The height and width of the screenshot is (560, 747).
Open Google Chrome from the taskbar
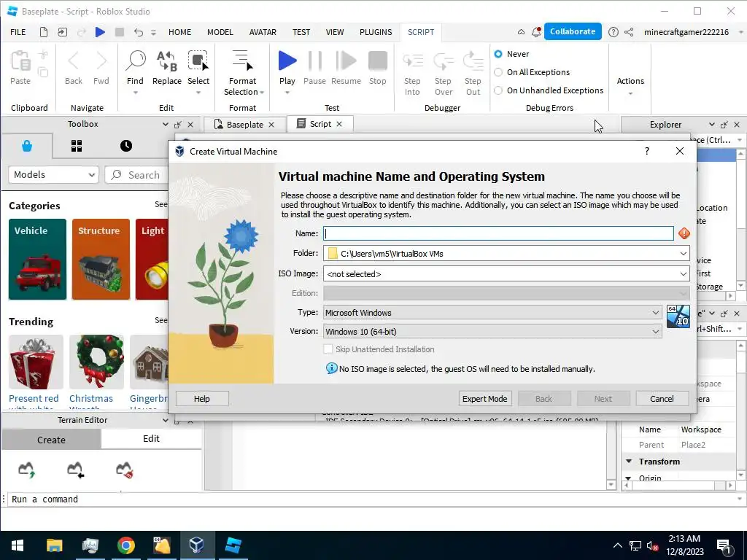pyautogui.click(x=125, y=545)
